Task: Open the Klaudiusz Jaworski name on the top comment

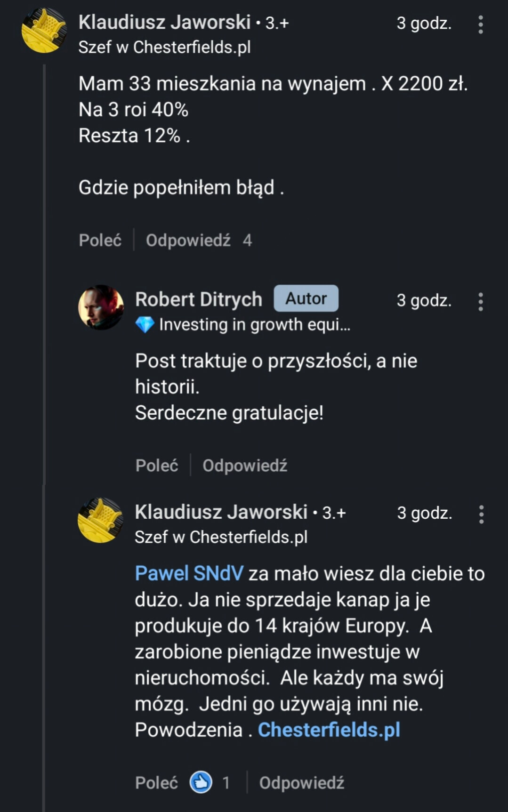Action: tap(164, 22)
